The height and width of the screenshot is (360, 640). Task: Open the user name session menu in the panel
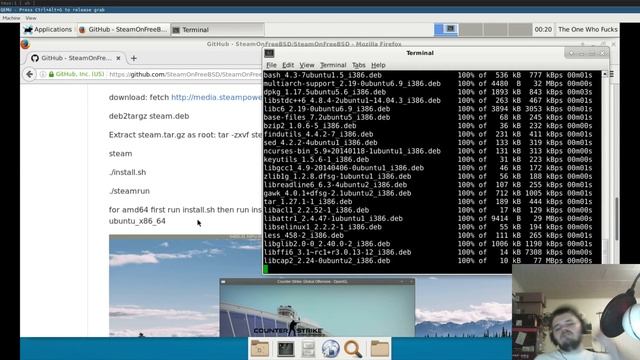[587, 29]
